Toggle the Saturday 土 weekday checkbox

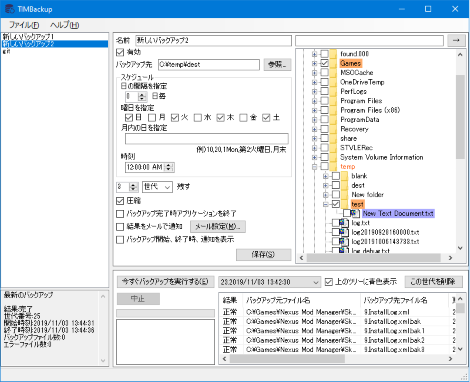click(x=266, y=118)
